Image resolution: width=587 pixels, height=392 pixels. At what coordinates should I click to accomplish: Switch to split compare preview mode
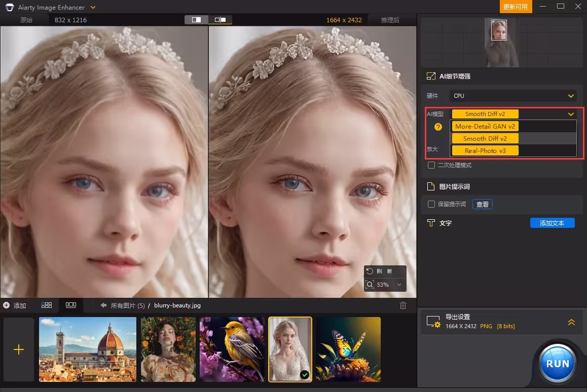220,20
